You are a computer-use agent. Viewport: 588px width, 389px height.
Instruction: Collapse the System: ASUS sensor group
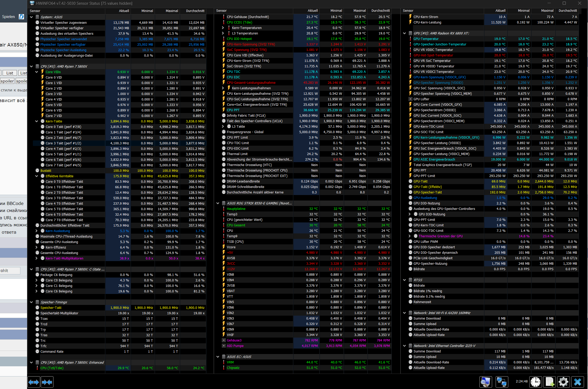point(31,17)
